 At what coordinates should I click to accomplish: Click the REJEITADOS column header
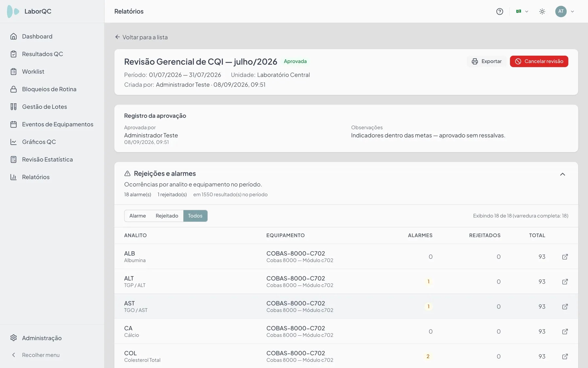tap(485, 236)
